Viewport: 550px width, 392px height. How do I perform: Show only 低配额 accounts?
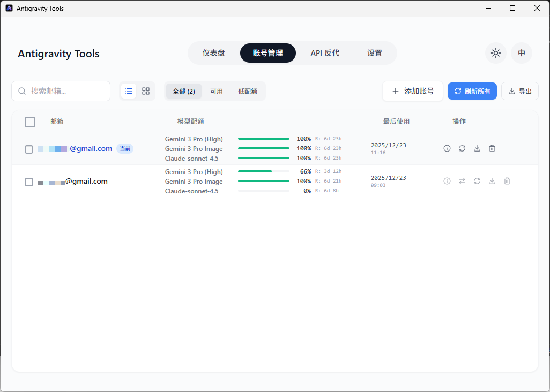248,91
